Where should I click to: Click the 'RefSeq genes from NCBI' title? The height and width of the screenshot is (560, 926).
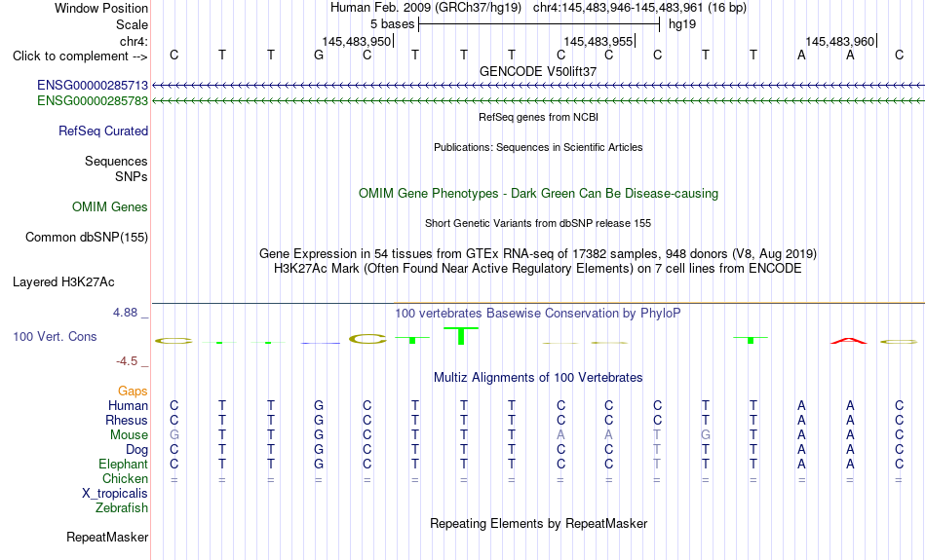pos(539,117)
